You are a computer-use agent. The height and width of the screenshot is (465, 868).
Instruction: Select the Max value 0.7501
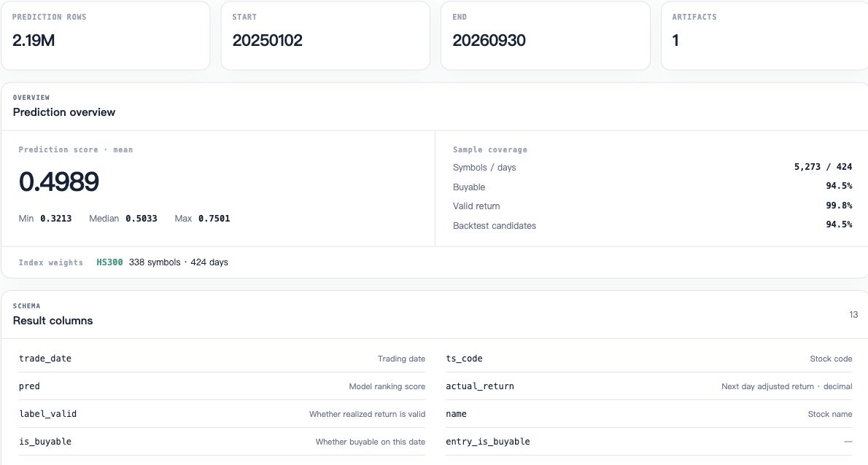(214, 219)
